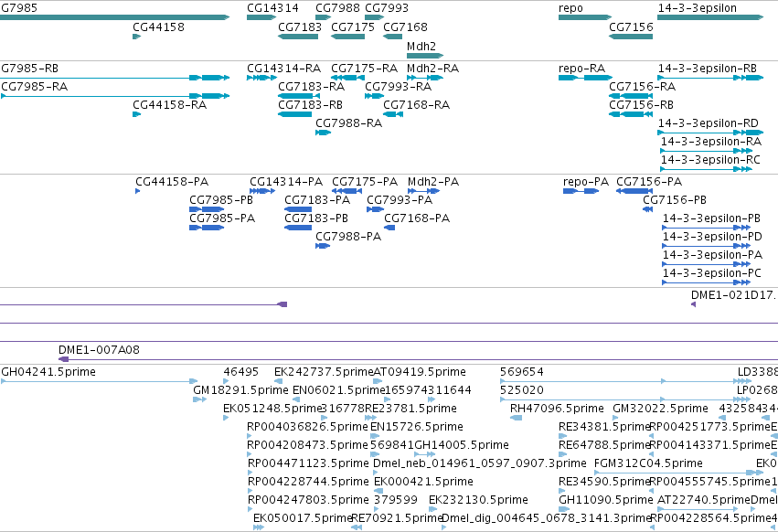Select the Mdh2-PA protein label
Viewport: 778px width, 532px height.
point(433,182)
